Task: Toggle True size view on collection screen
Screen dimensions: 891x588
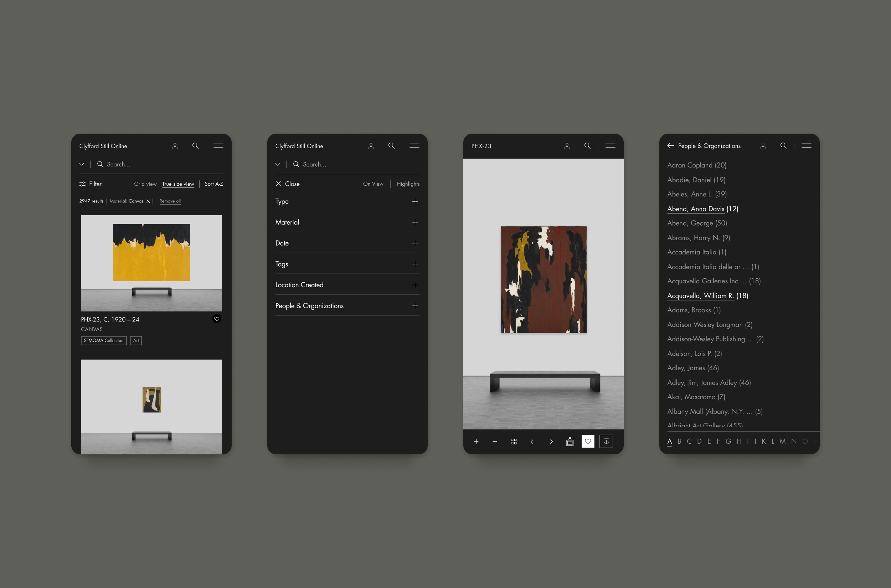Action: pos(178,184)
